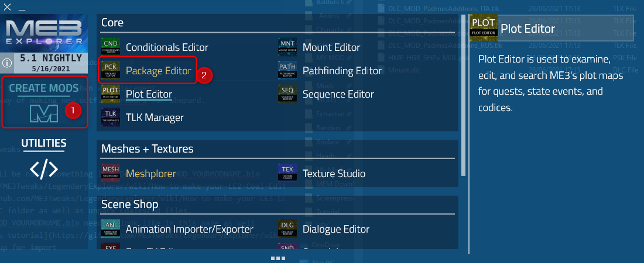
Task: Open Animation Importer/Exporter label
Action: pyautogui.click(x=189, y=229)
